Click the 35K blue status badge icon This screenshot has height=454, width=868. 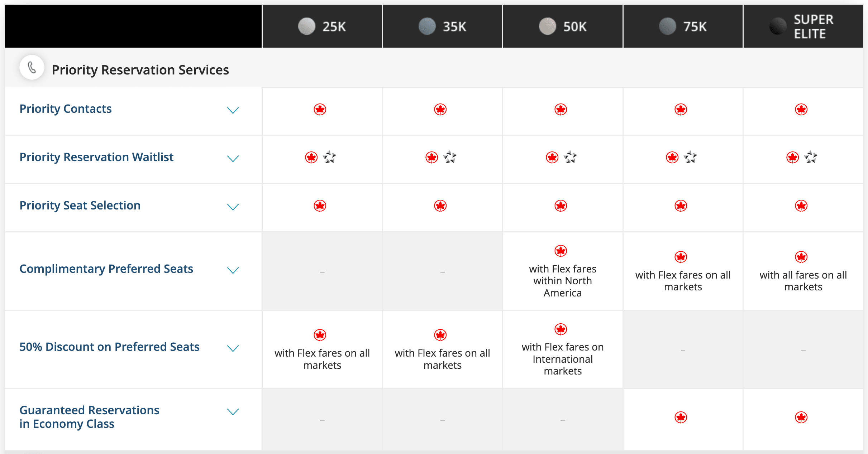tap(427, 26)
